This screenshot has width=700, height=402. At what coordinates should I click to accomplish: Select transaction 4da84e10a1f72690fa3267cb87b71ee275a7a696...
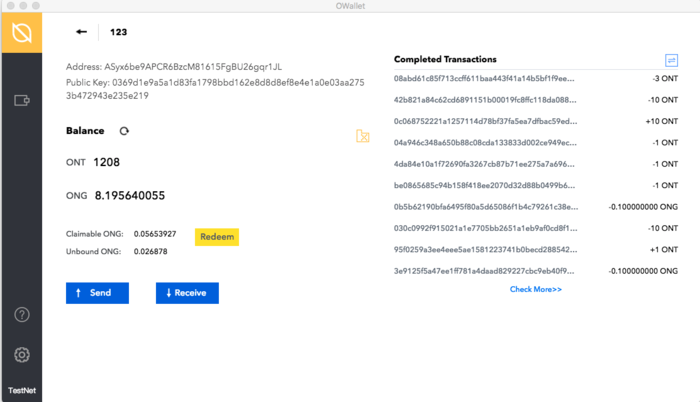(484, 164)
